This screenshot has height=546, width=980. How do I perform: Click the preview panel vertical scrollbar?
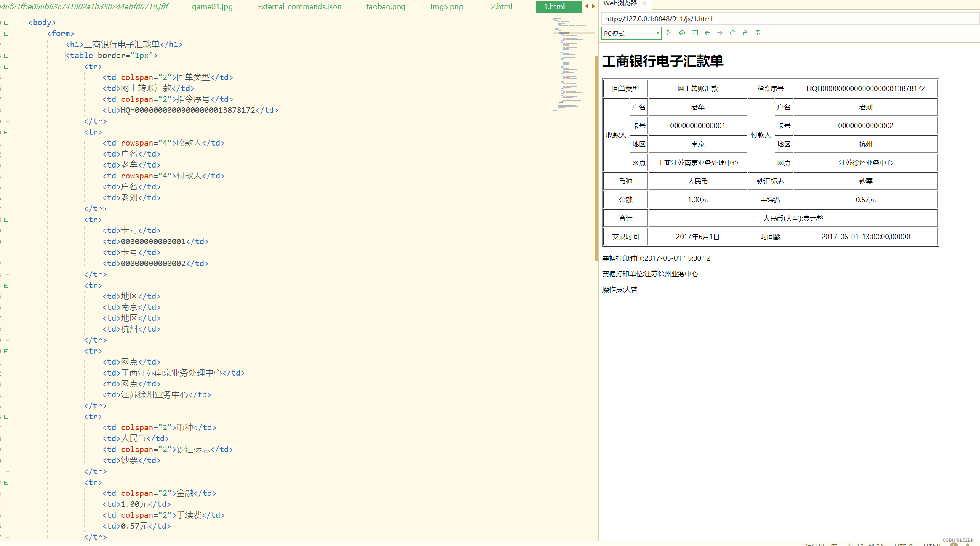click(596, 158)
